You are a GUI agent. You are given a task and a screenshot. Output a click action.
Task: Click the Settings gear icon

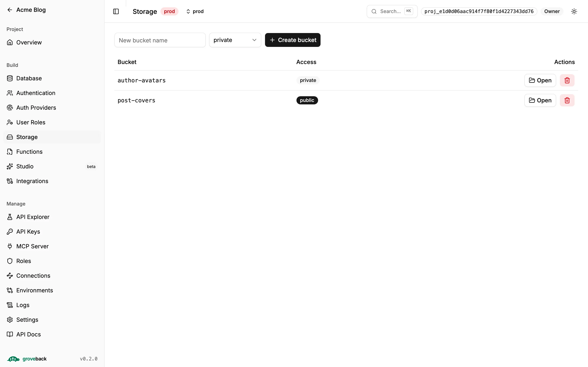10,320
